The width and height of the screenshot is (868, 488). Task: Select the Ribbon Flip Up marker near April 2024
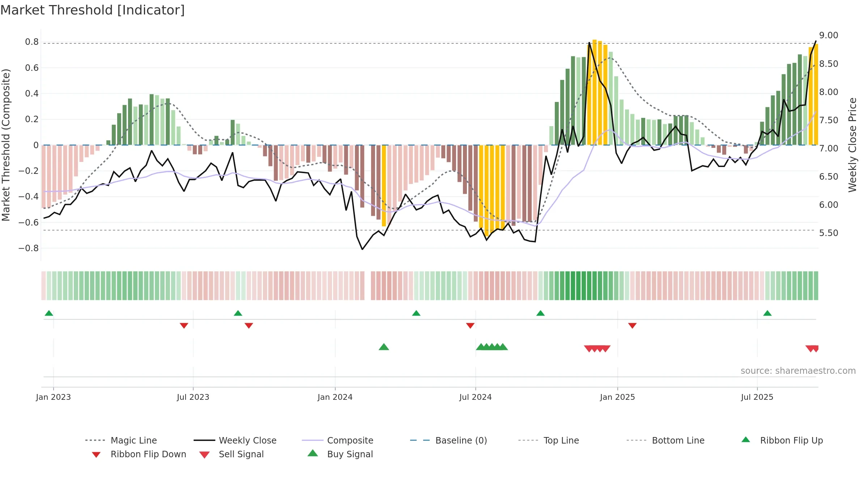click(x=416, y=313)
